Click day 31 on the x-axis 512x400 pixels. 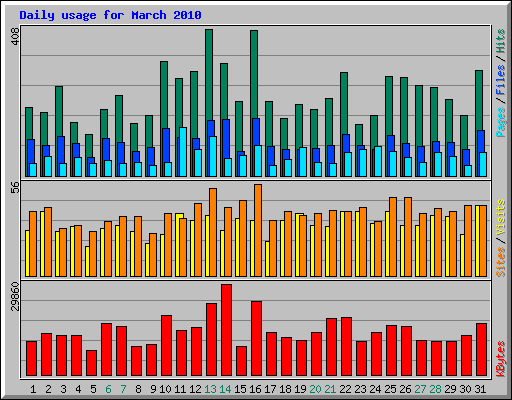point(480,389)
